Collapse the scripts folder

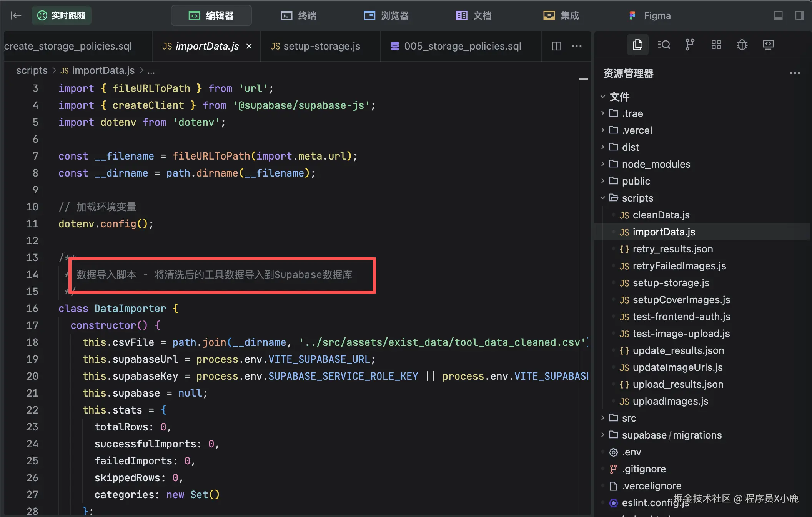(x=637, y=198)
